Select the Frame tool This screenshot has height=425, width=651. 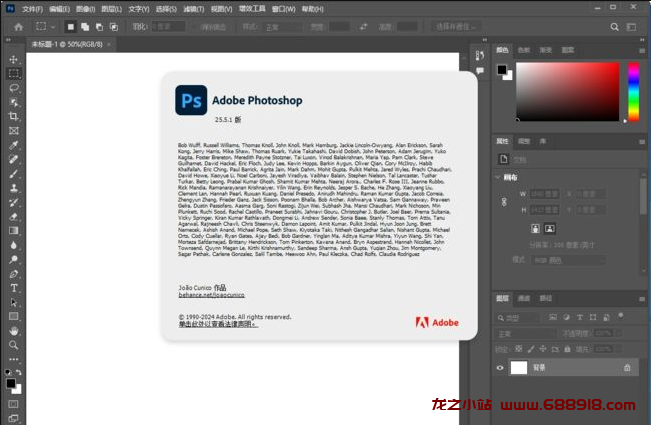pyautogui.click(x=14, y=131)
